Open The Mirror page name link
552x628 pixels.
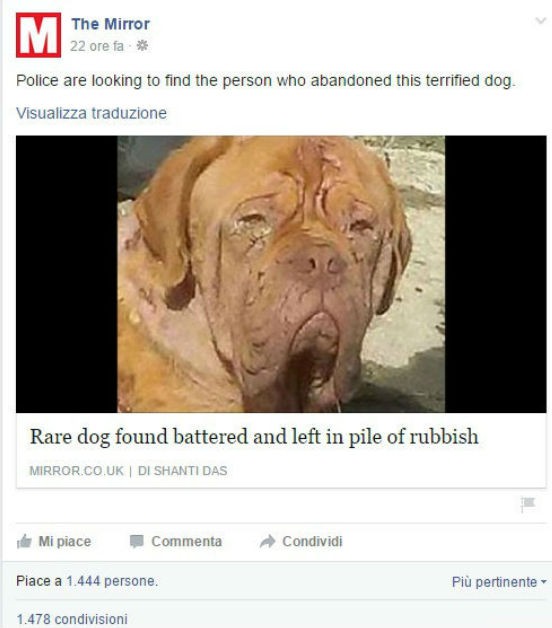click(111, 24)
